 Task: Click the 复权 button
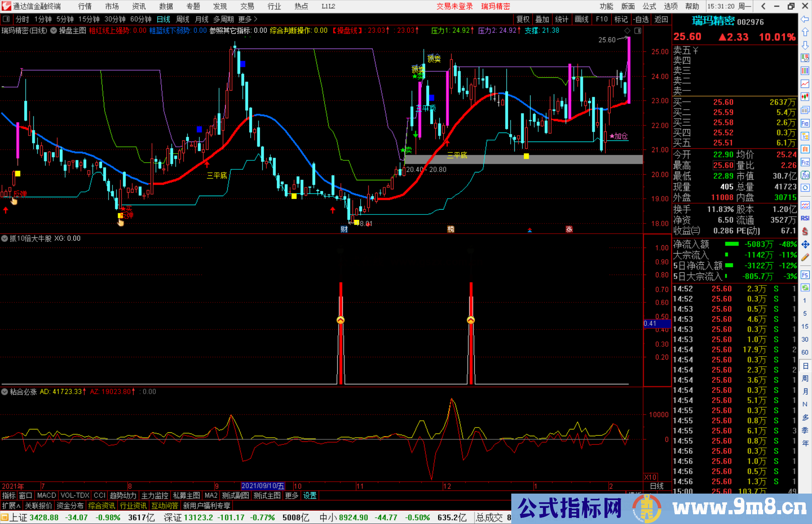(x=523, y=19)
